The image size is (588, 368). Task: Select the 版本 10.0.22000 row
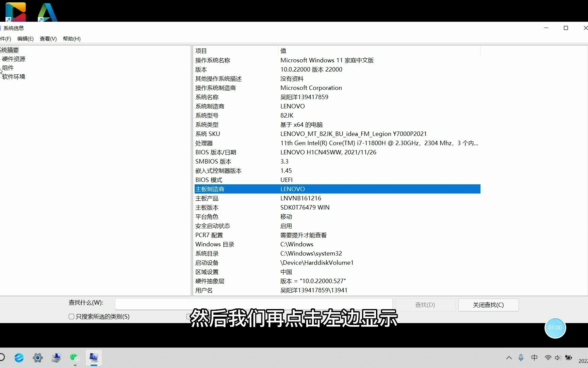pos(337,70)
